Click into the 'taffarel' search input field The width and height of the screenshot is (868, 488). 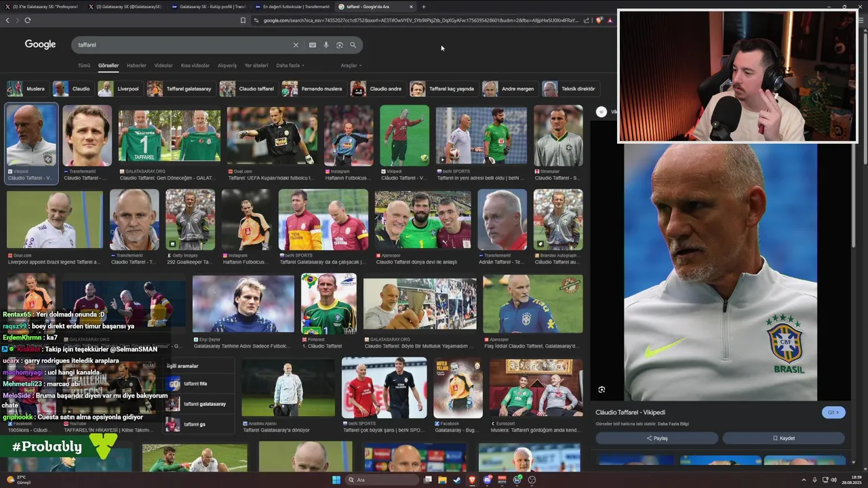pos(183,45)
